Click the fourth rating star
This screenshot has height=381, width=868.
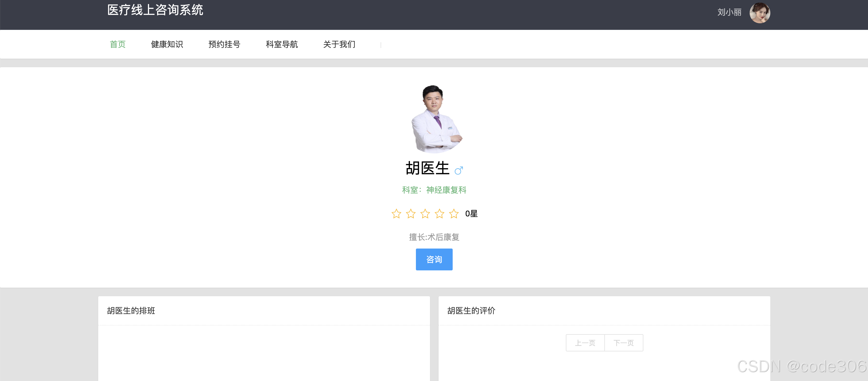[439, 214]
